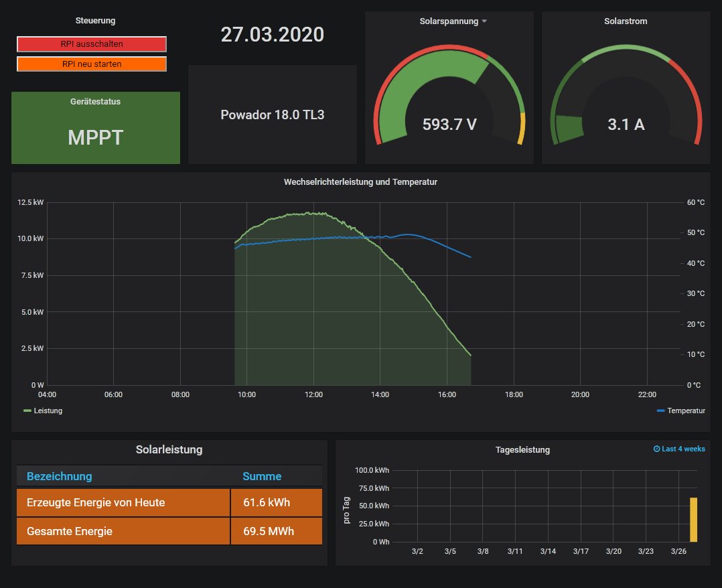Screen dimensions: 722x588
Task: Click the 593.7 V voltage gauge
Action: (x=449, y=125)
